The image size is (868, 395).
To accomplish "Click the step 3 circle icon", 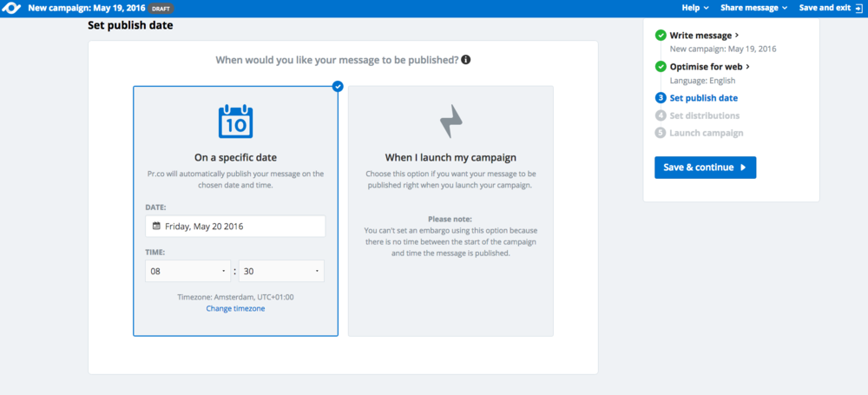I will [x=661, y=98].
